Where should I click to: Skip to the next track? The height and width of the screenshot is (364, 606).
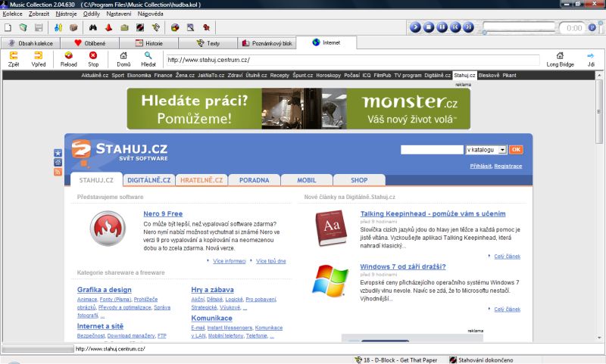pos(468,27)
